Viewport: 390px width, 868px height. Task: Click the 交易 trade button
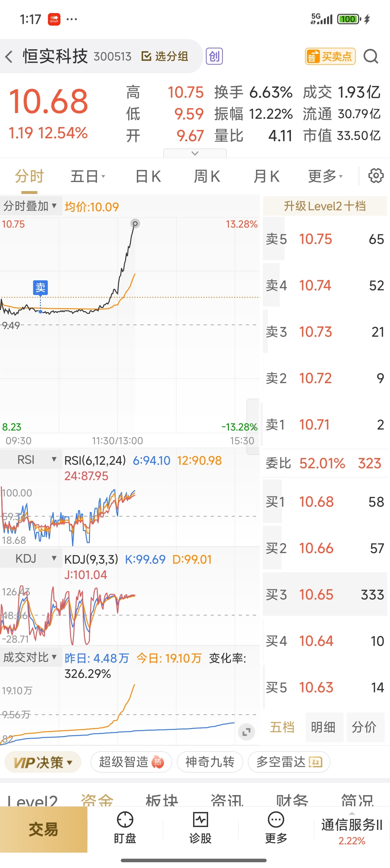(43, 829)
